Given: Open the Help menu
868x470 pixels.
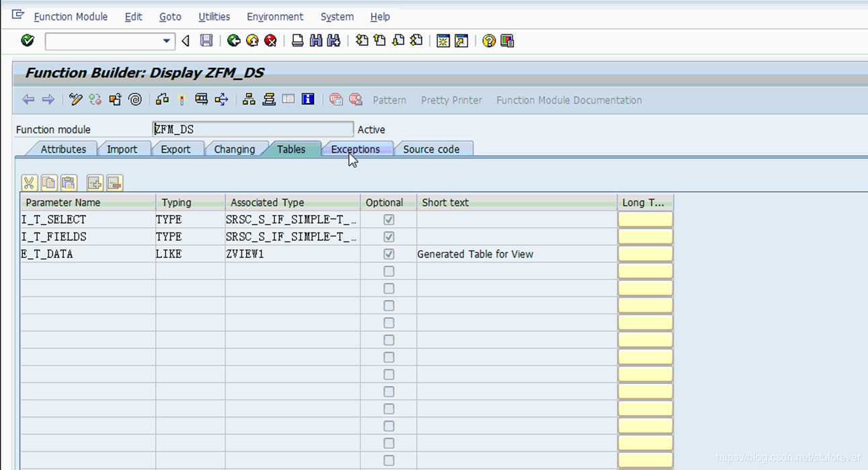Looking at the screenshot, I should [x=380, y=17].
